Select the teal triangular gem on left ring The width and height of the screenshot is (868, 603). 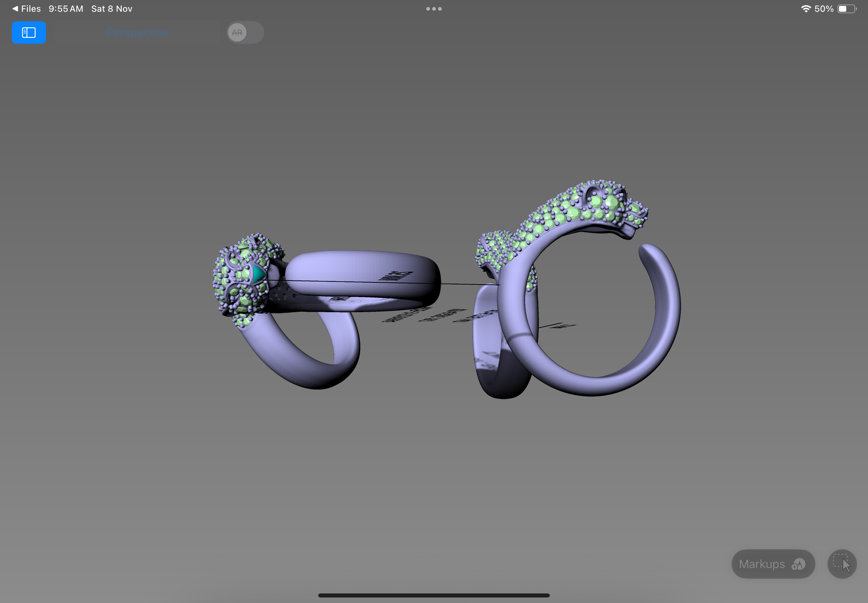[258, 273]
